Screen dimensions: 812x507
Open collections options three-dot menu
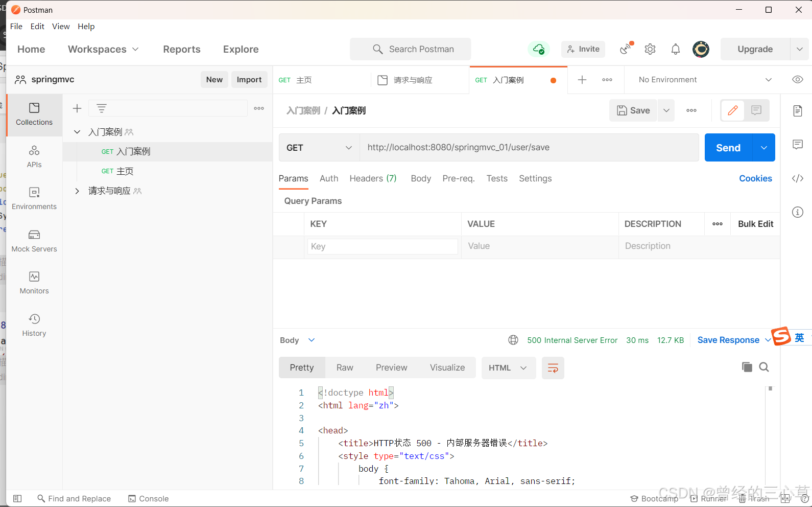(x=259, y=108)
